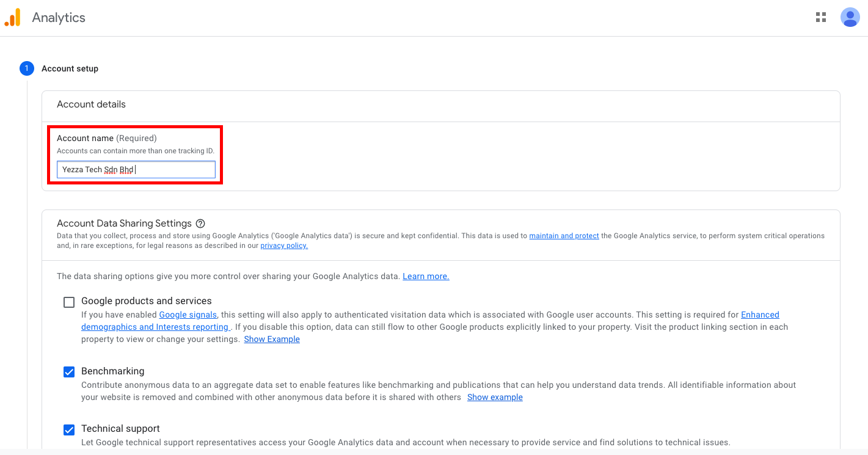Click 'Show Example' under Google products and services
Image resolution: width=868 pixels, height=455 pixels.
coord(272,339)
